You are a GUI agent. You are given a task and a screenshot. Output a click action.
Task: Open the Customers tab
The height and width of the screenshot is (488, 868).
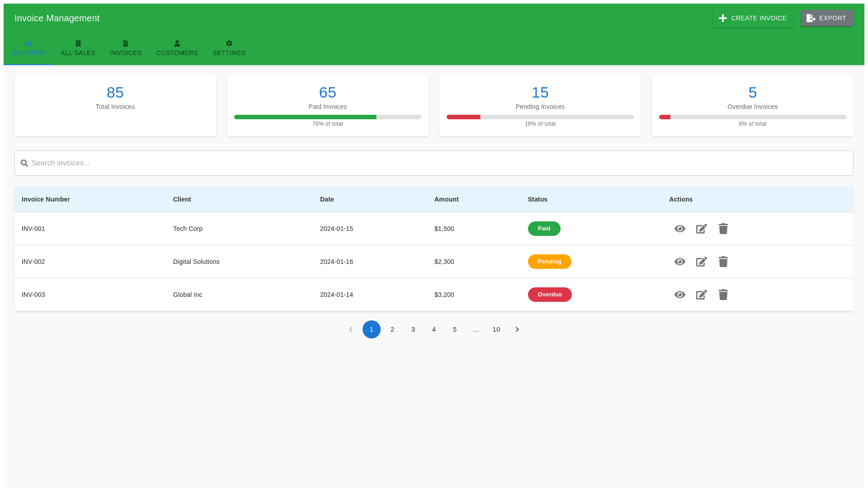[177, 48]
